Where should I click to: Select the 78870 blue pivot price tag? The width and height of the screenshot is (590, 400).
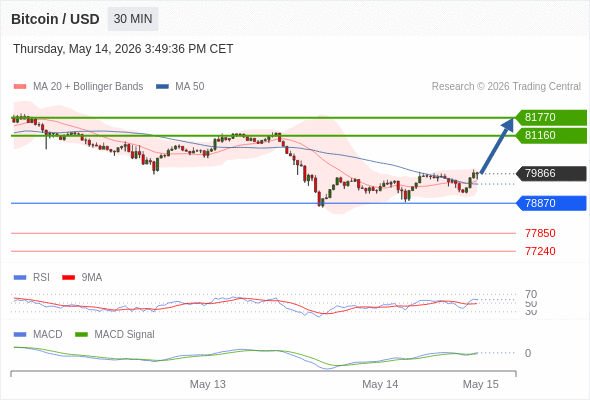coord(551,203)
